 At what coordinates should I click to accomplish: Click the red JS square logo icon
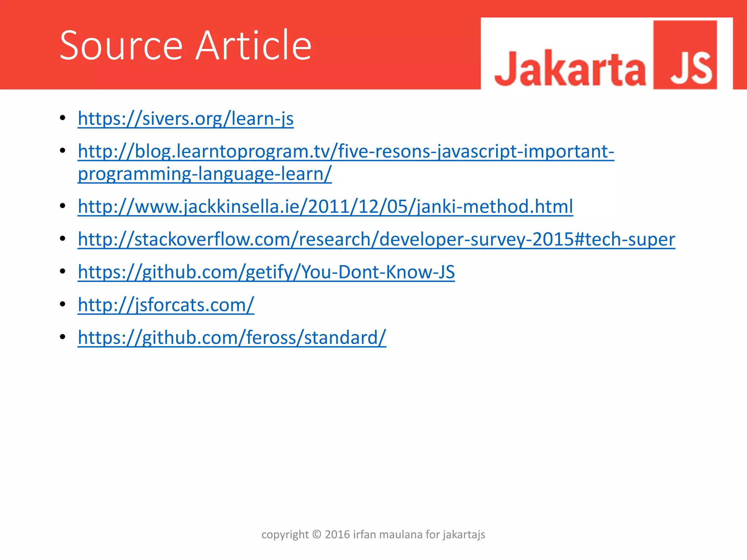tap(685, 55)
